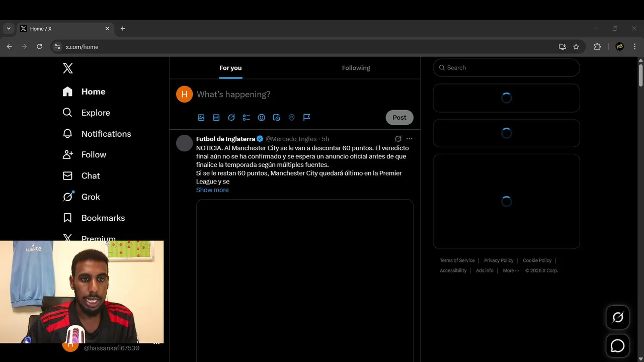644x362 pixels.
Task: Open the Chrome three-dot menu
Action: tap(634, 47)
